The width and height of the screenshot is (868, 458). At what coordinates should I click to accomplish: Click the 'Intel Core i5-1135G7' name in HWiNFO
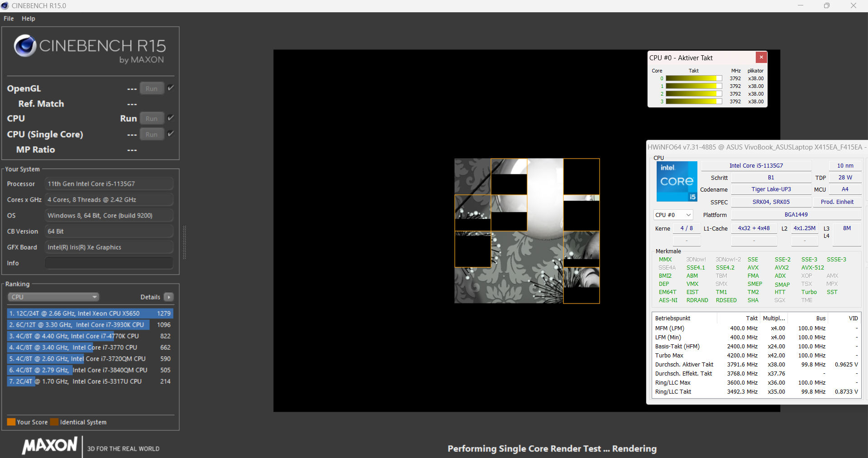point(756,166)
